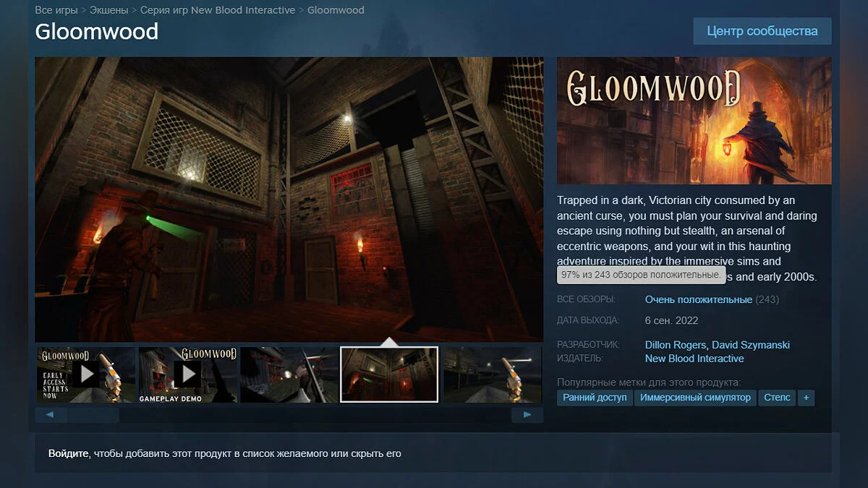Open the 'Центр сообщества' button

point(762,31)
